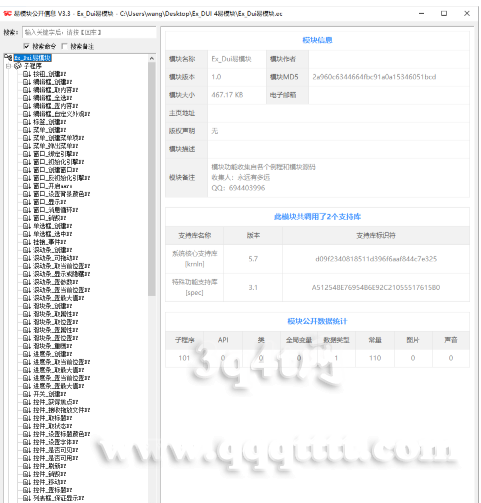
Task: Click the app icon in the title bar
Action: (7, 14)
